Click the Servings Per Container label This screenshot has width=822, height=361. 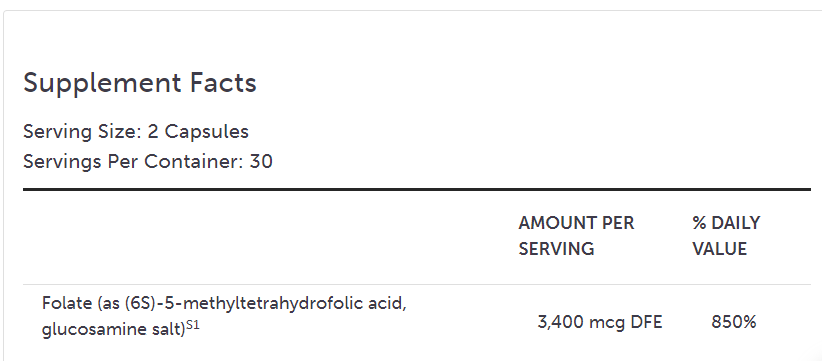[134, 161]
